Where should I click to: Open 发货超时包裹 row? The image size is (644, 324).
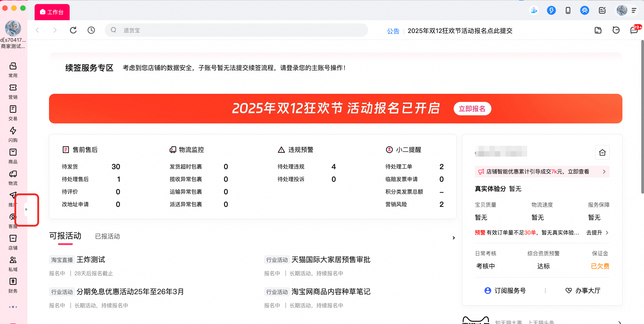(198, 166)
